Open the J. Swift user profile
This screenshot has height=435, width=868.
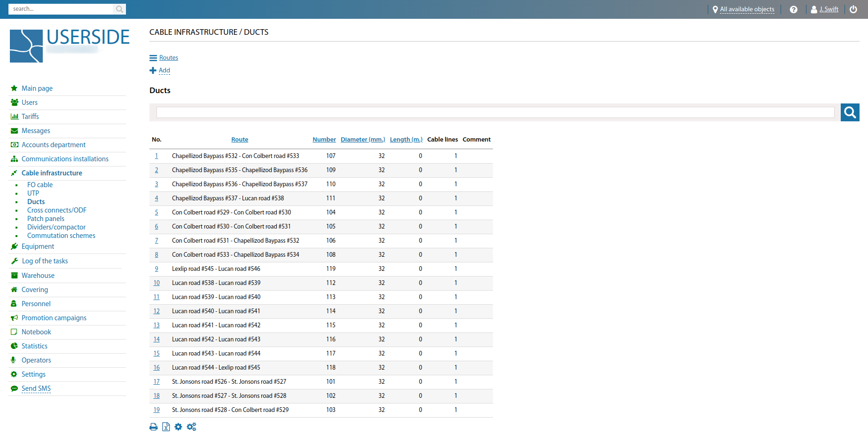(829, 9)
